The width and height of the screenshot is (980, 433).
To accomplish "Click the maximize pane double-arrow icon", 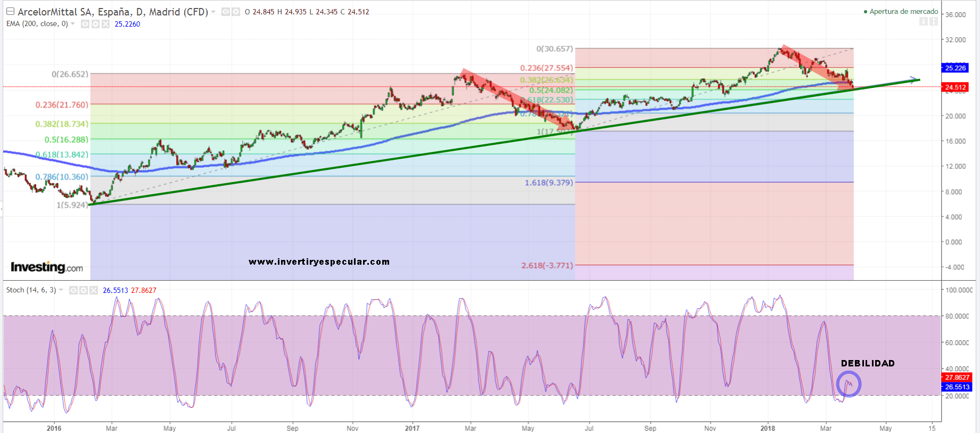I will coord(934,21).
